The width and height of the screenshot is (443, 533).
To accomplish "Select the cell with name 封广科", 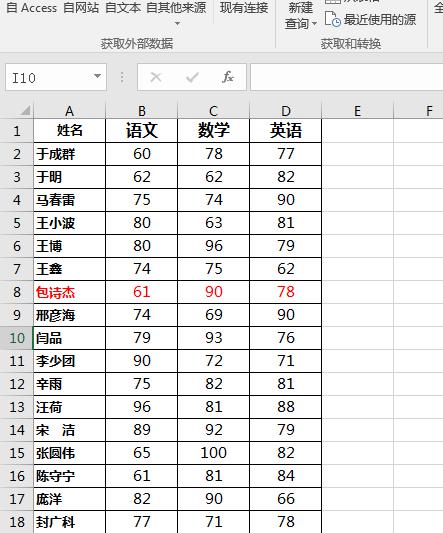I will pyautogui.click(x=70, y=522).
